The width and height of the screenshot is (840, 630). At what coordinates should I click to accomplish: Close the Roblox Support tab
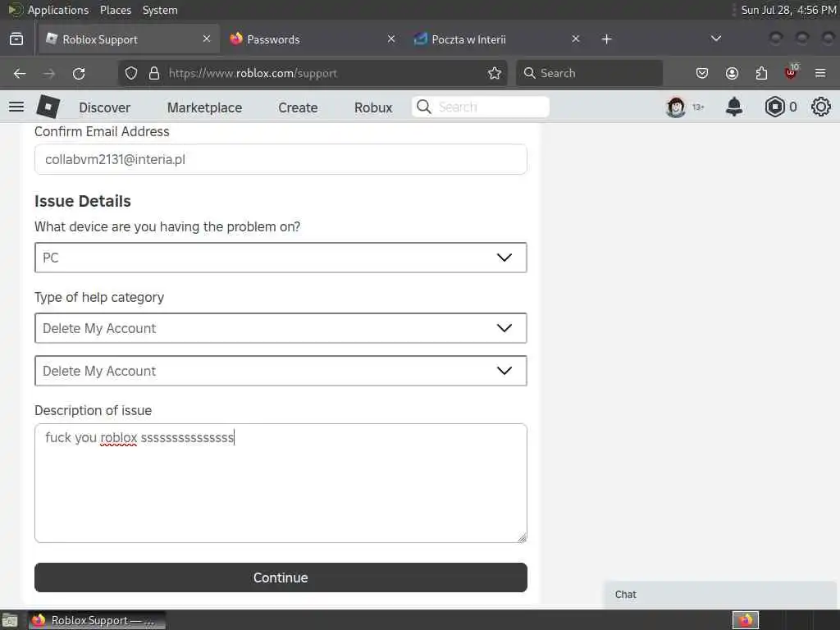(x=207, y=39)
